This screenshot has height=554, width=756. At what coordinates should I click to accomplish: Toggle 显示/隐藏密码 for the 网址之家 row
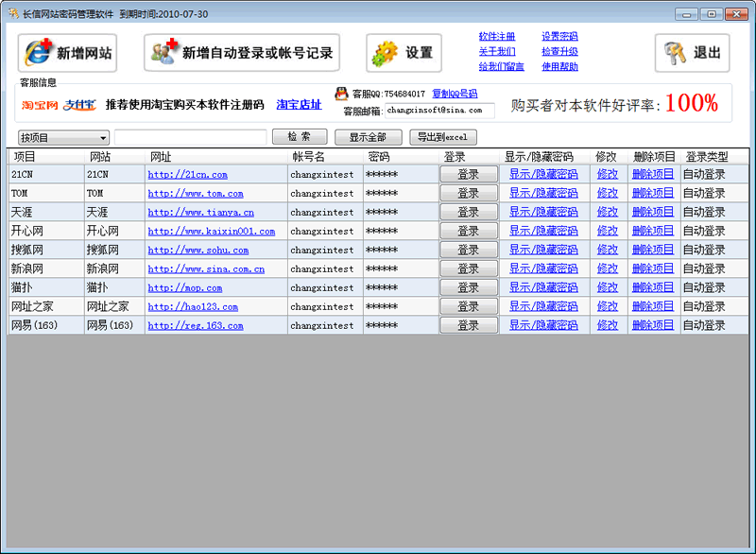click(x=544, y=306)
